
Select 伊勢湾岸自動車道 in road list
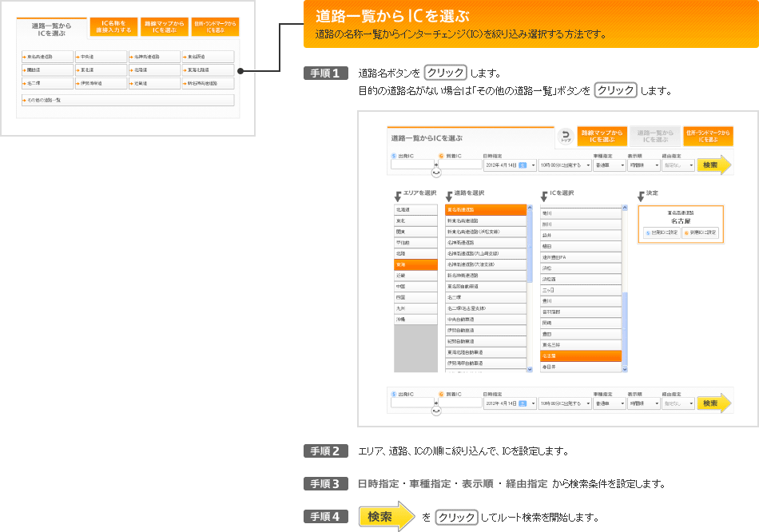[x=486, y=363]
